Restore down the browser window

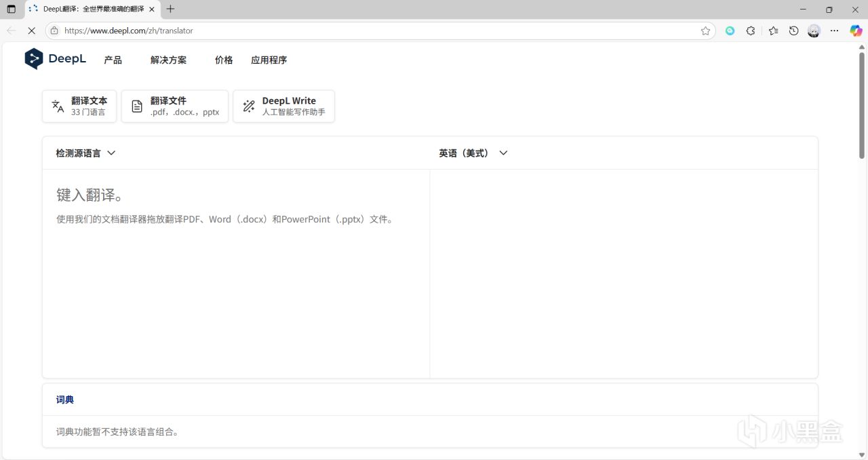(x=829, y=9)
